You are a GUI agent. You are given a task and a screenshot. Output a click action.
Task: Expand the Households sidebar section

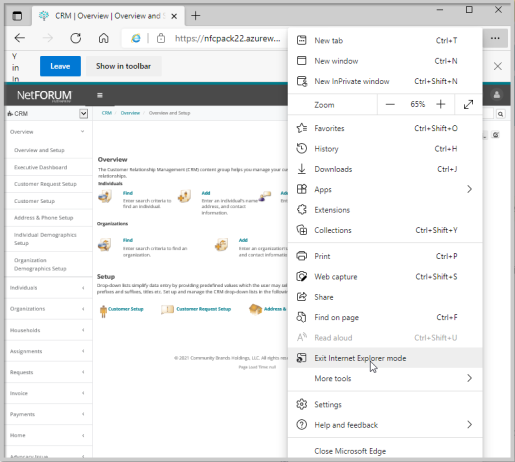coord(49,330)
